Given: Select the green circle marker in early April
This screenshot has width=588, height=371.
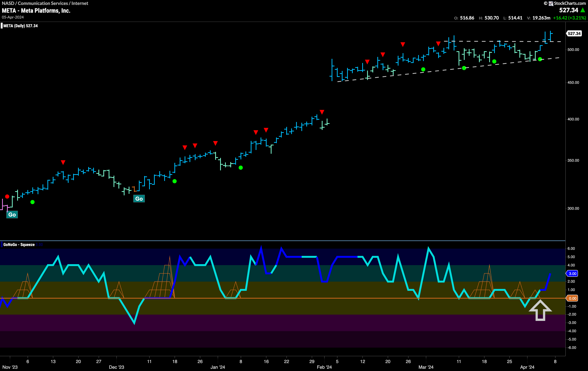Looking at the screenshot, I should coord(540,59).
